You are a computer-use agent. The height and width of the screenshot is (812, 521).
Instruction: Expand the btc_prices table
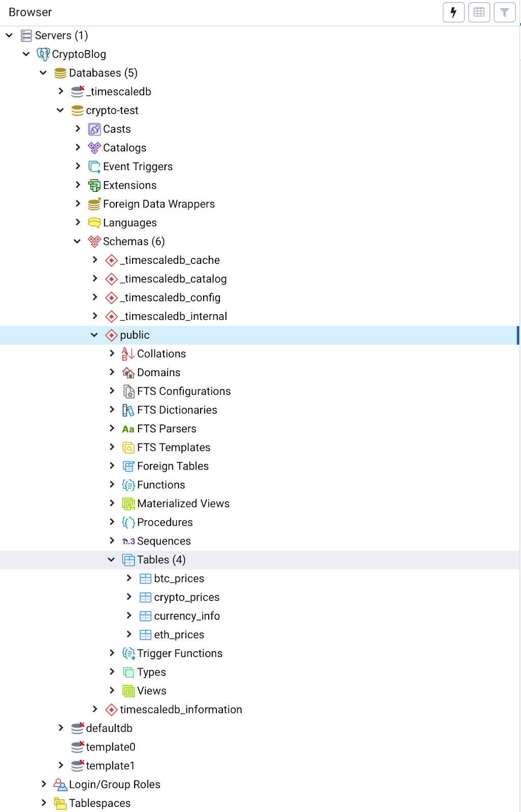(x=129, y=579)
